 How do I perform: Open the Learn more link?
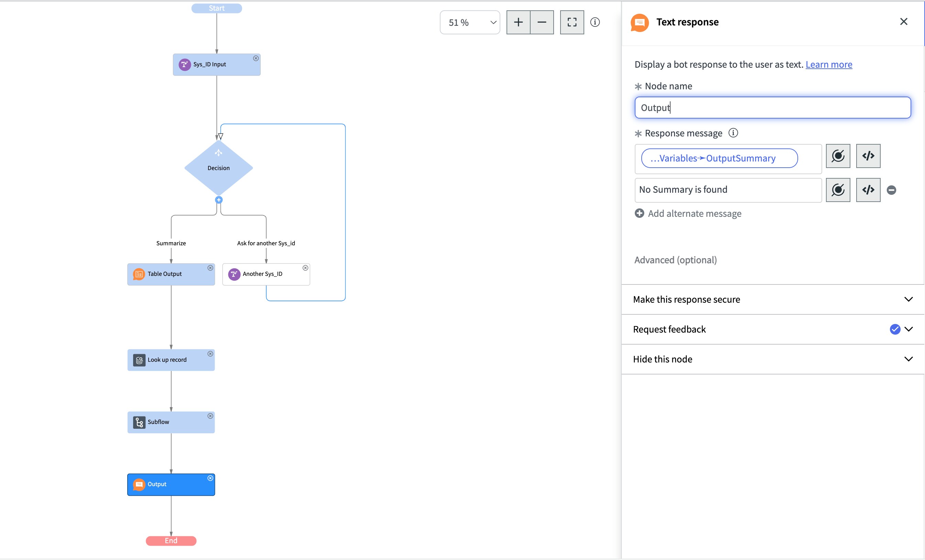click(x=828, y=65)
